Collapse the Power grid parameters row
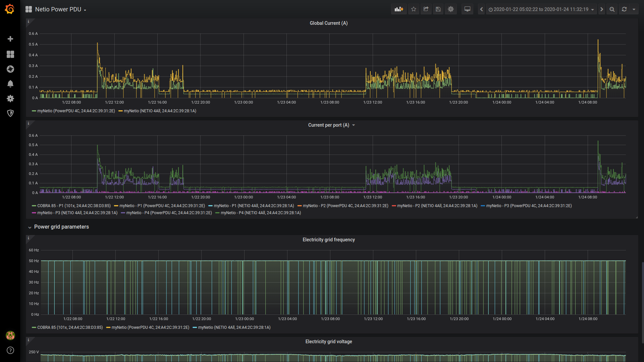The image size is (644, 362). coord(61,227)
